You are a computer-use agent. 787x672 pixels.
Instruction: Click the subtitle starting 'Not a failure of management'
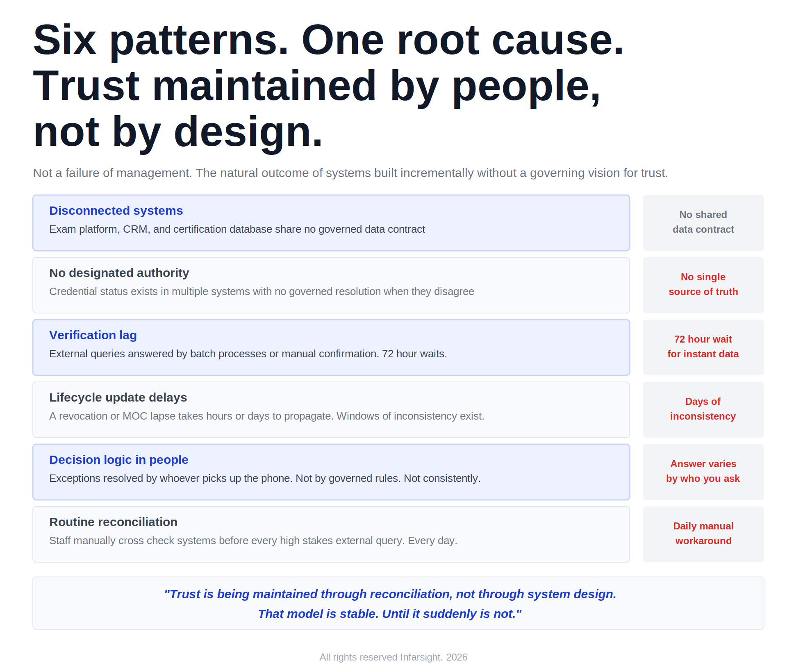350,173
